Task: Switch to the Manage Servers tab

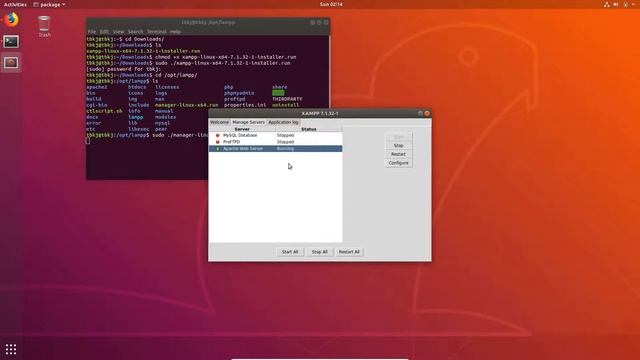Action: (249, 122)
